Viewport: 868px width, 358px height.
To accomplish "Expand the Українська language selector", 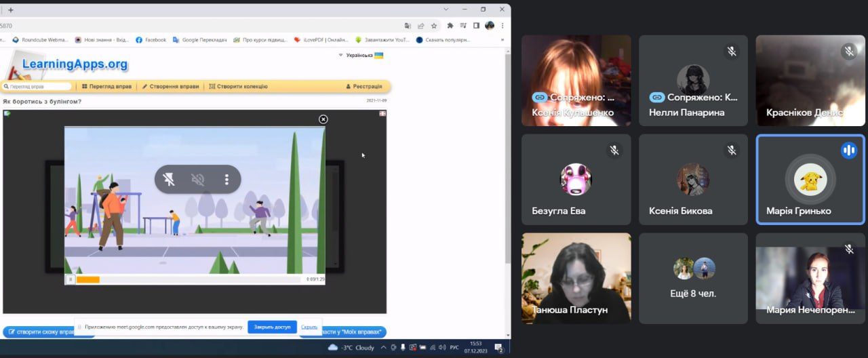I will (361, 55).
